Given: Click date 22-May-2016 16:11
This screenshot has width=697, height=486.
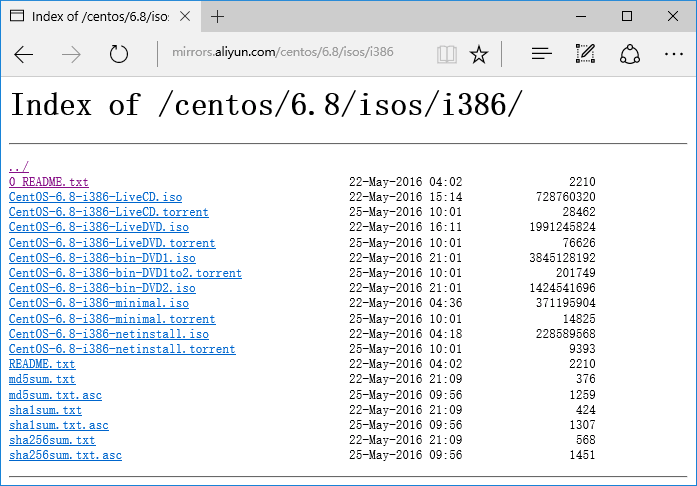Looking at the screenshot, I should click(405, 227).
